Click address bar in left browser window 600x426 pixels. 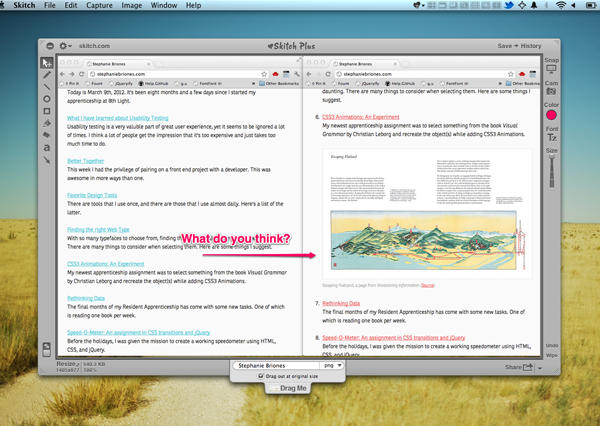tap(178, 74)
